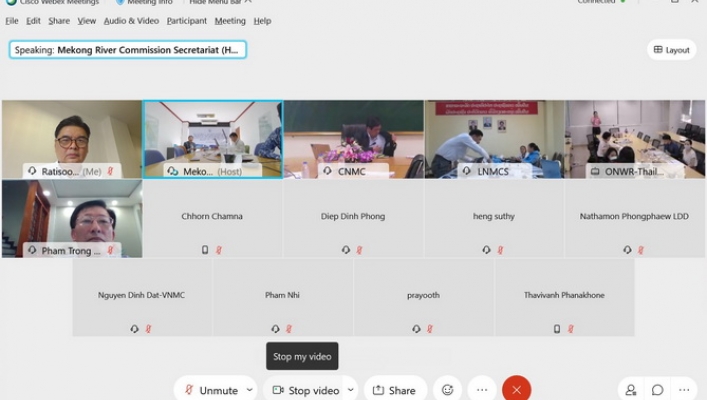This screenshot has width=707, height=400.
Task: Select the Chhorn Chamna participant tile
Action: (x=212, y=219)
